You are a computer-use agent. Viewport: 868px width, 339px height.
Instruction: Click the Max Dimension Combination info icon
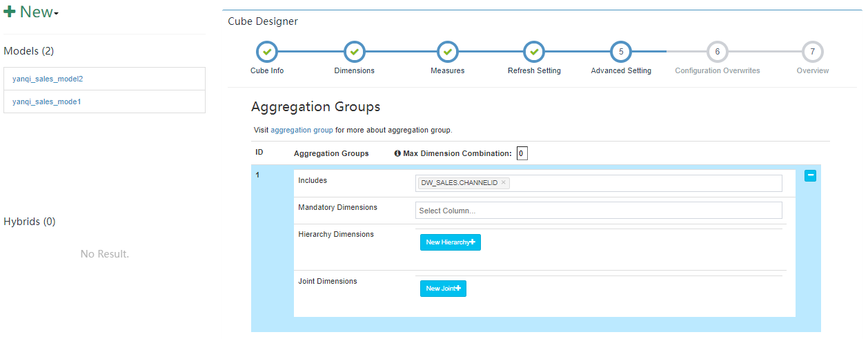point(397,153)
